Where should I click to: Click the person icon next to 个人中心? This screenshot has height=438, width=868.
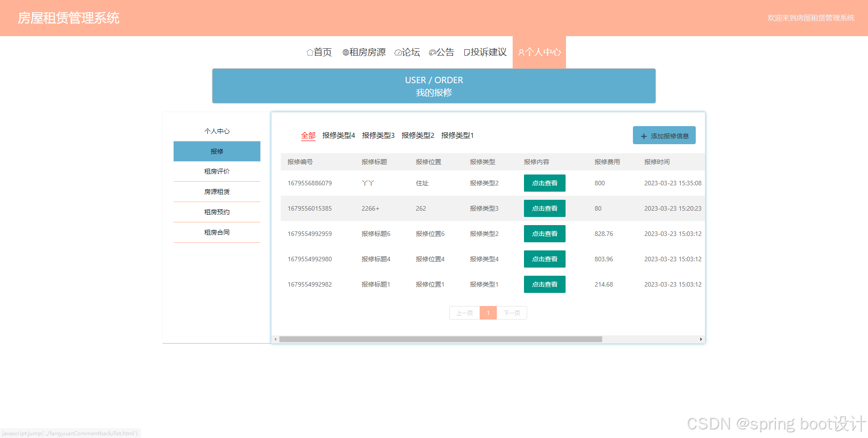tap(521, 52)
